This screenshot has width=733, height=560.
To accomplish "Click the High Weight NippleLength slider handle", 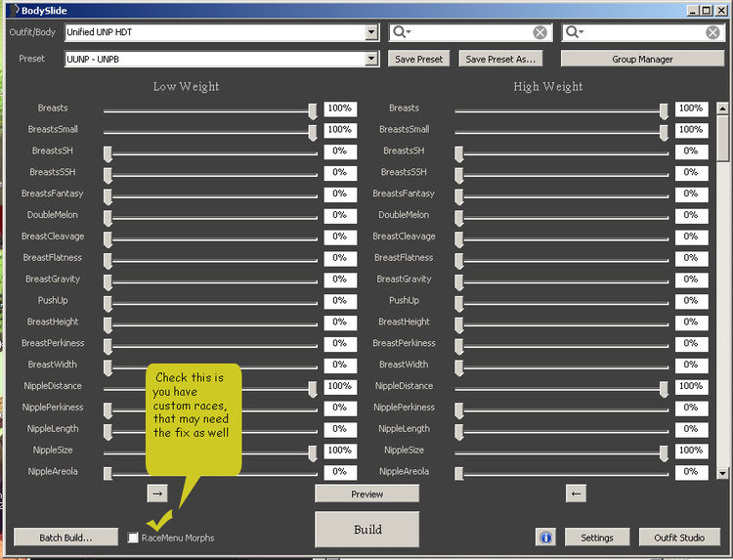I will 459,432.
